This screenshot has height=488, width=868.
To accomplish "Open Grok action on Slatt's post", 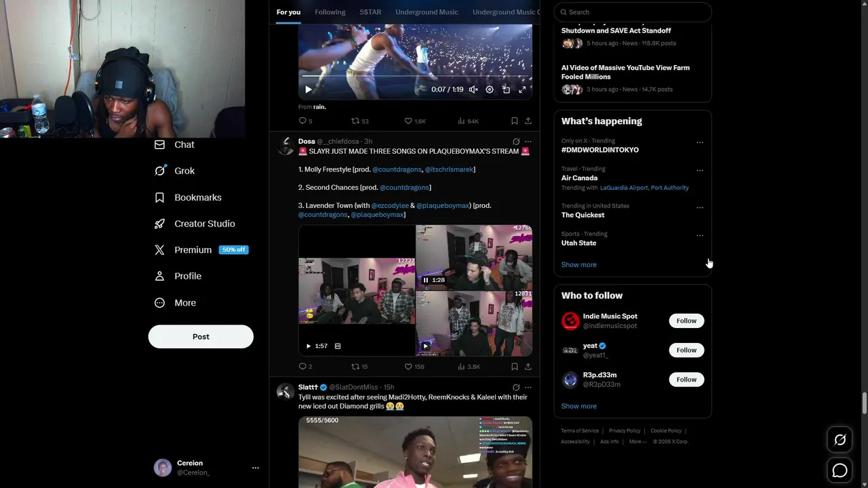I will click(516, 388).
